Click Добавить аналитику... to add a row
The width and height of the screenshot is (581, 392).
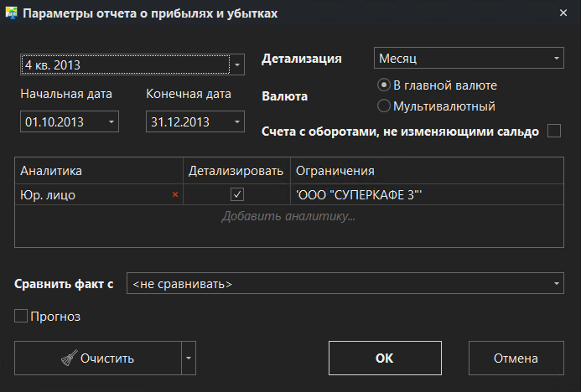point(288,216)
